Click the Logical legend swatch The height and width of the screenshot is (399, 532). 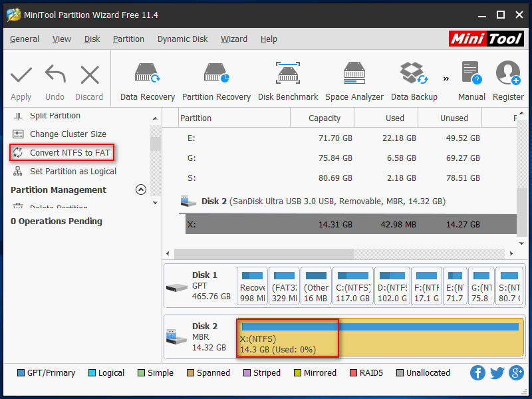(x=92, y=373)
